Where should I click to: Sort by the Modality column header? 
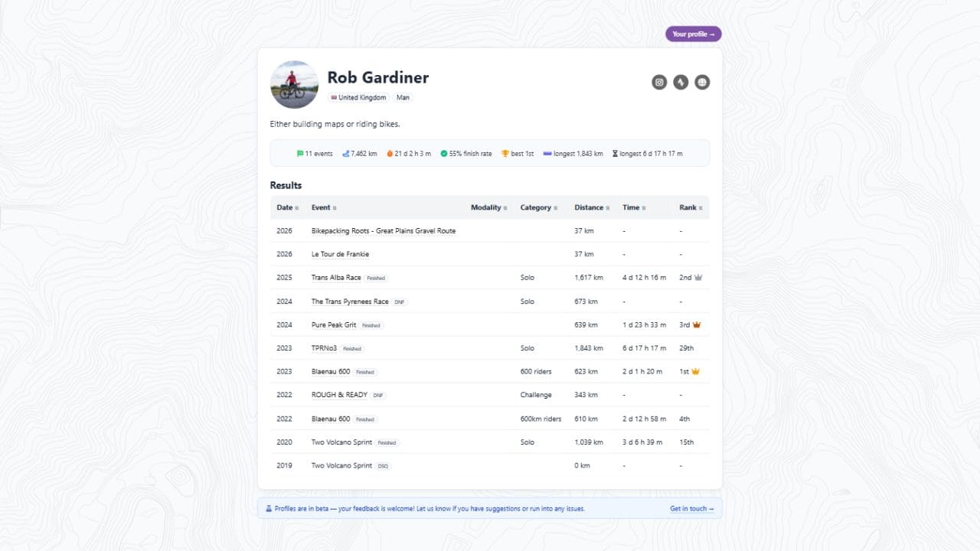click(488, 207)
